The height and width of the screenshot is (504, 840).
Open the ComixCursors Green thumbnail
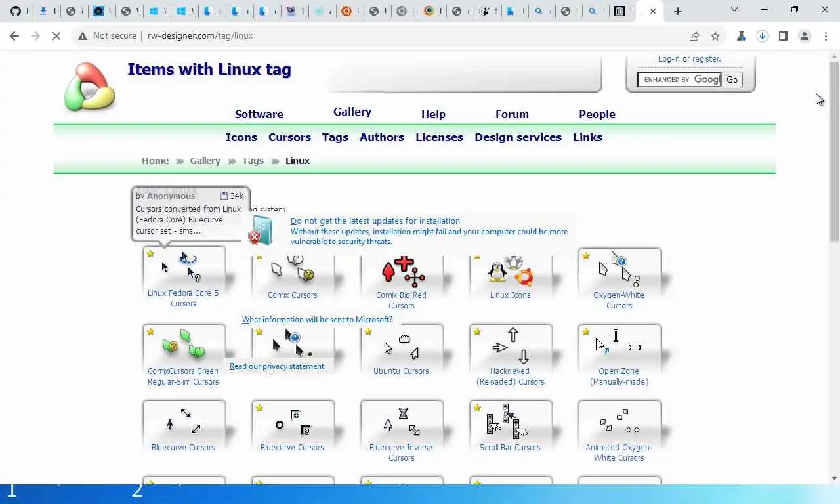click(x=184, y=344)
